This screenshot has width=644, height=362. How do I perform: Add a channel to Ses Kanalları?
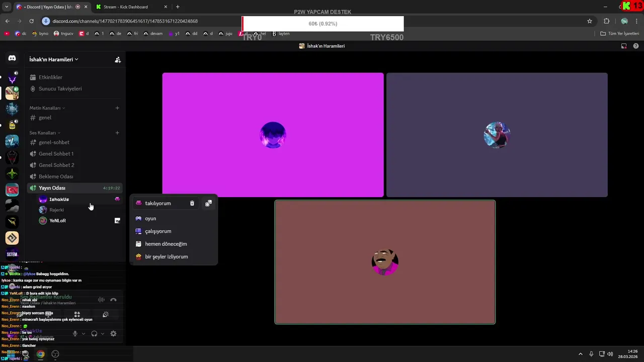tap(117, 133)
